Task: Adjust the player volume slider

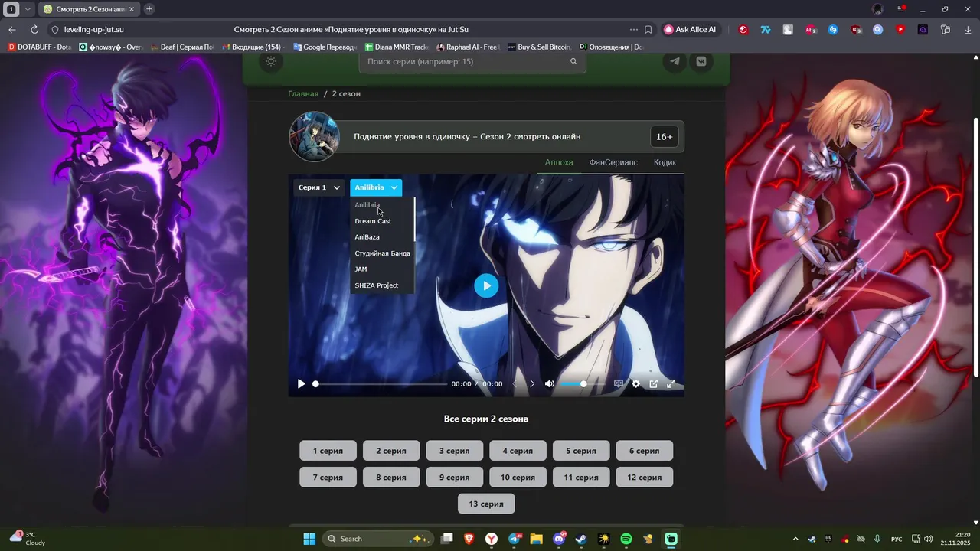Action: [582, 384]
